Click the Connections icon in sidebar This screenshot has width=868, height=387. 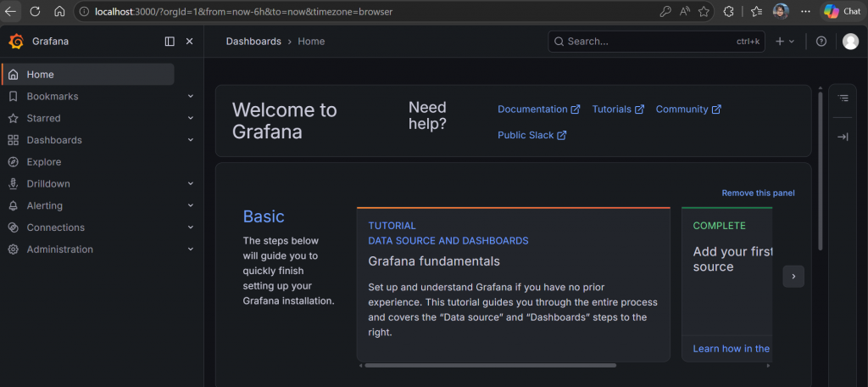click(14, 227)
